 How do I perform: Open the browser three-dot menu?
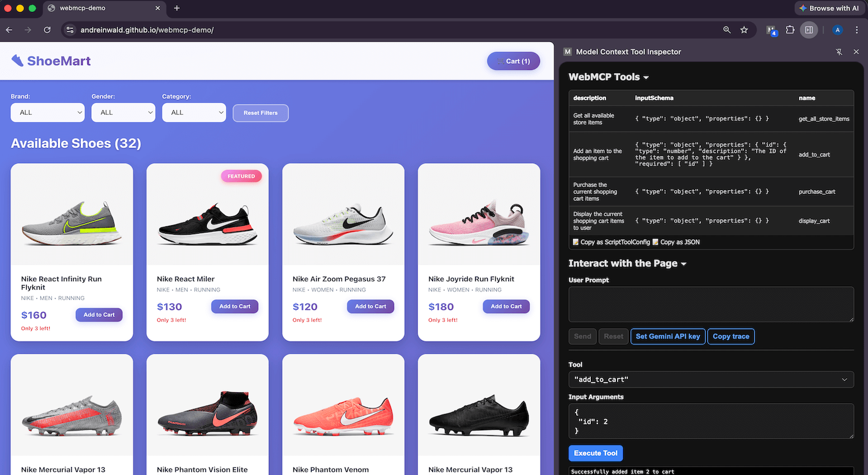[x=856, y=30]
